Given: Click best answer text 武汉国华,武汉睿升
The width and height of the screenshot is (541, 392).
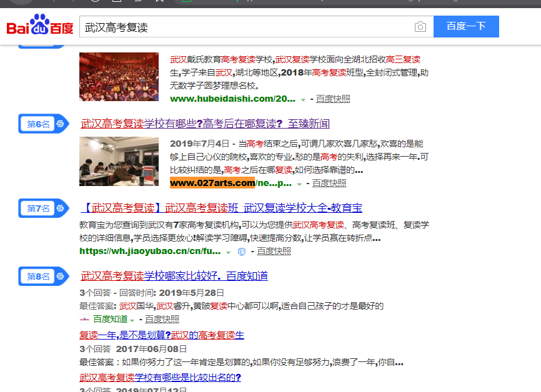Looking at the screenshot, I should click(156, 306).
